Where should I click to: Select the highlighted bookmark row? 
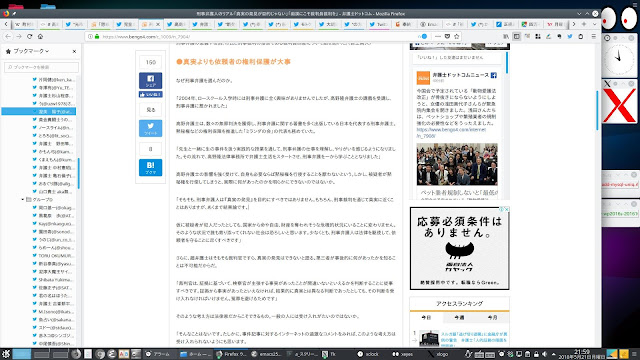point(39,111)
